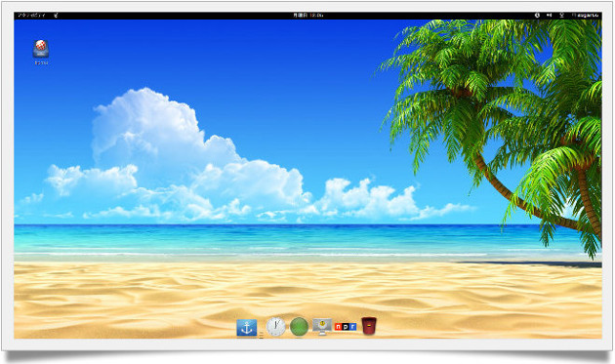The height and width of the screenshot is (364, 615).
Task: Open the accessibility menu icon
Action: click(x=537, y=16)
